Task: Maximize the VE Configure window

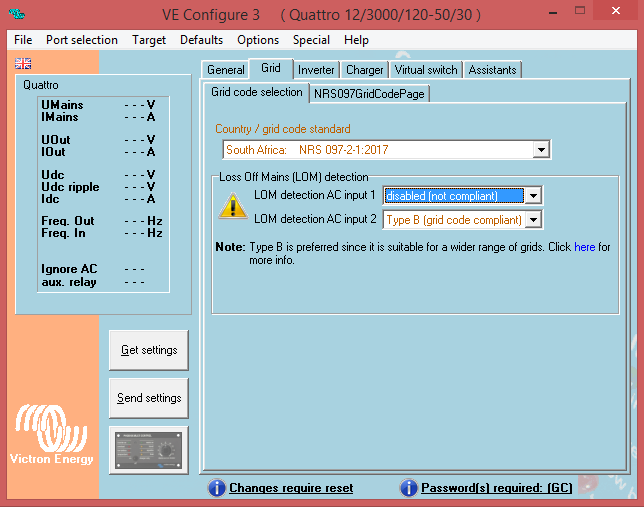Action: (x=580, y=11)
